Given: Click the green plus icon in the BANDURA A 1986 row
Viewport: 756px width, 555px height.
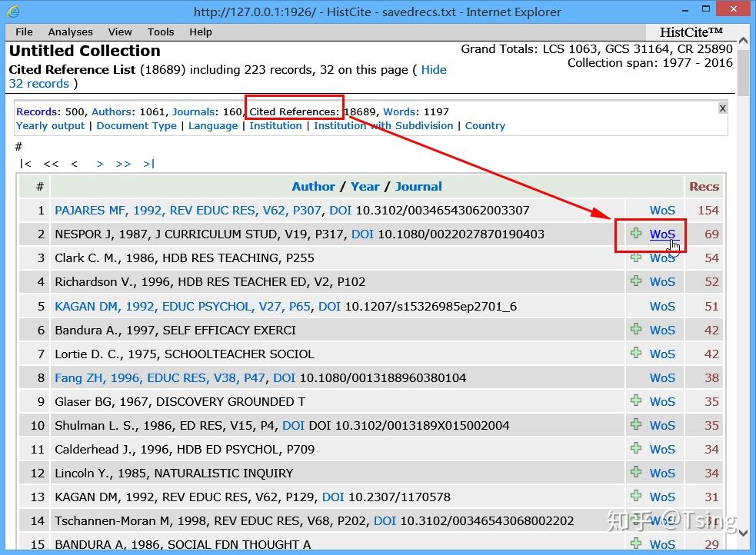Looking at the screenshot, I should pos(636,543).
